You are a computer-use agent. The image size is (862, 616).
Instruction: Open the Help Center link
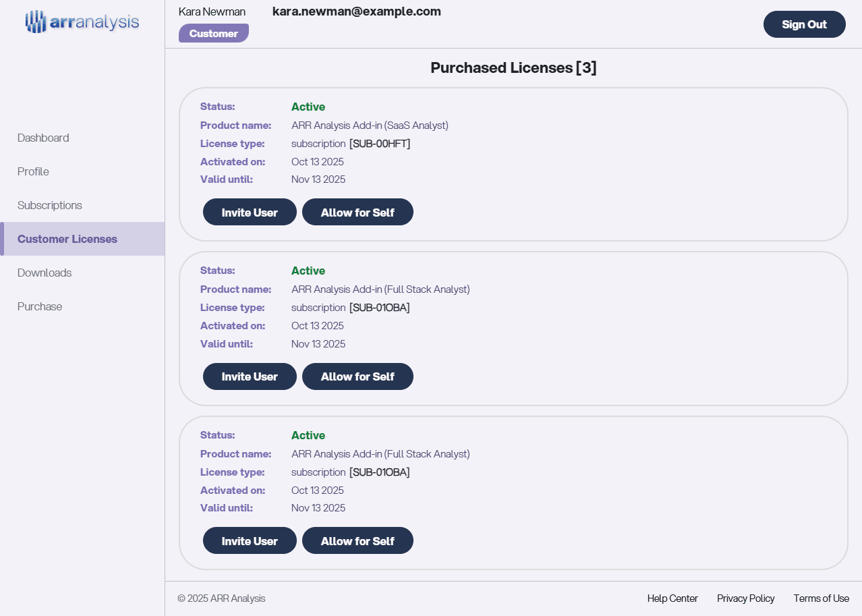tap(672, 598)
